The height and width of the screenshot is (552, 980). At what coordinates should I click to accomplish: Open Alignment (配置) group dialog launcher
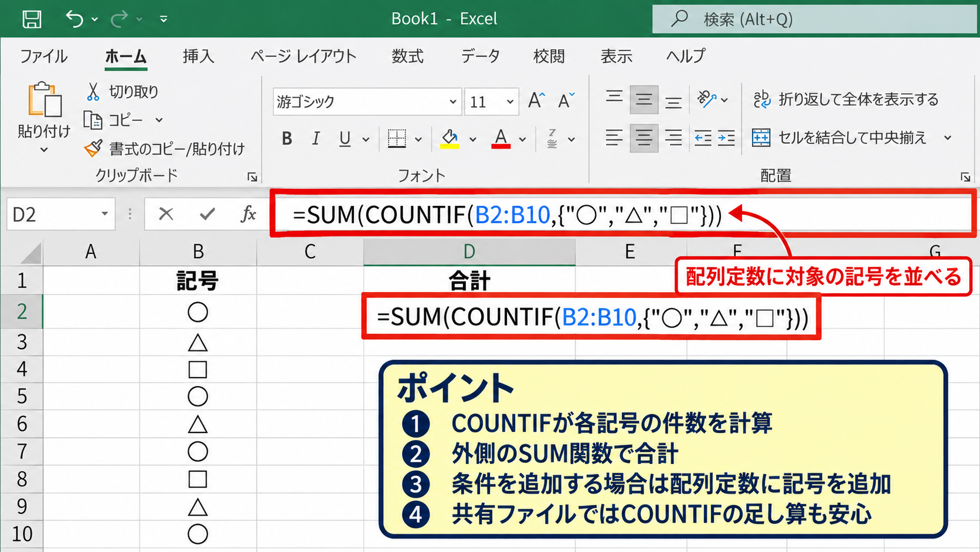pyautogui.click(x=965, y=177)
